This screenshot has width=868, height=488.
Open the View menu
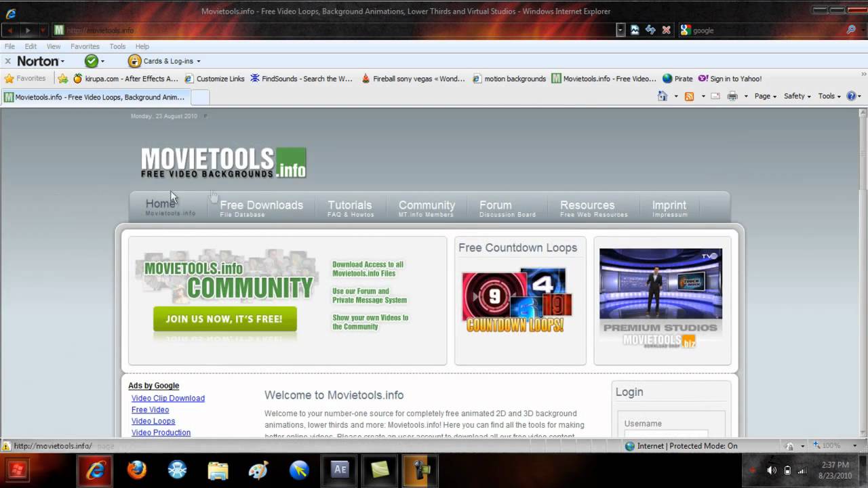tap(54, 46)
